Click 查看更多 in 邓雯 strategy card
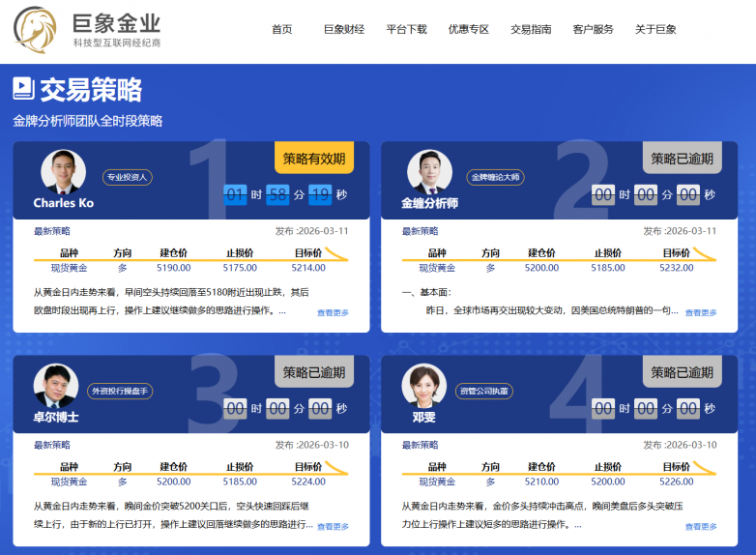756x555 pixels. point(701,527)
